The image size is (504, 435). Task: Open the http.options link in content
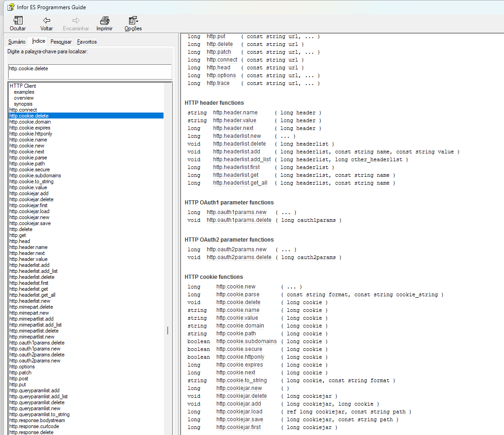[x=221, y=75]
